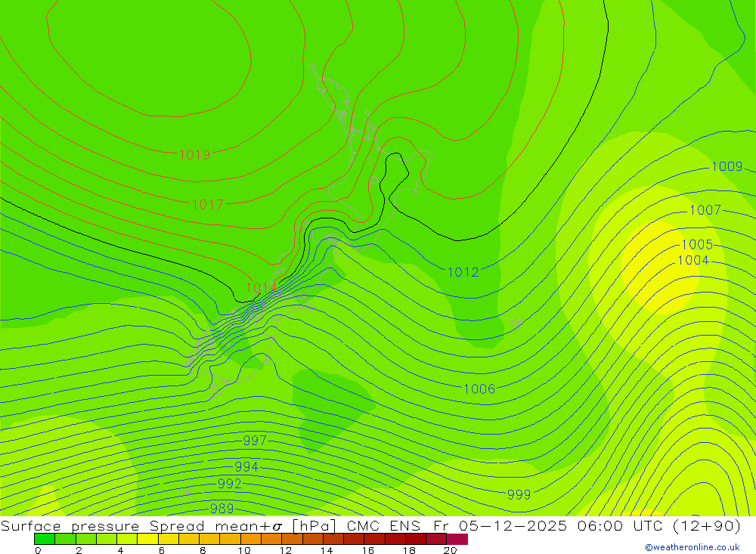This screenshot has height=554, width=756.
Task: Click the 1004 contour label
Action: (x=693, y=260)
